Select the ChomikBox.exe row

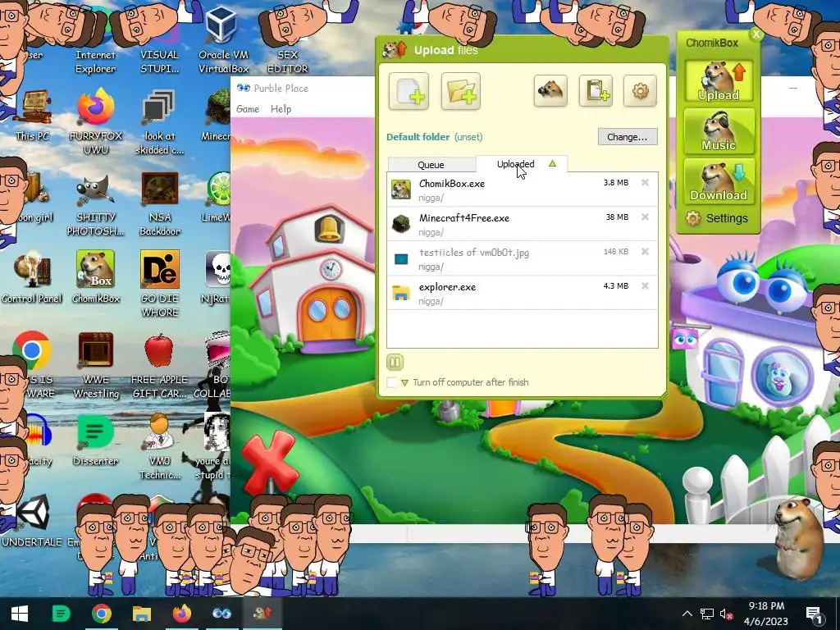click(523, 189)
